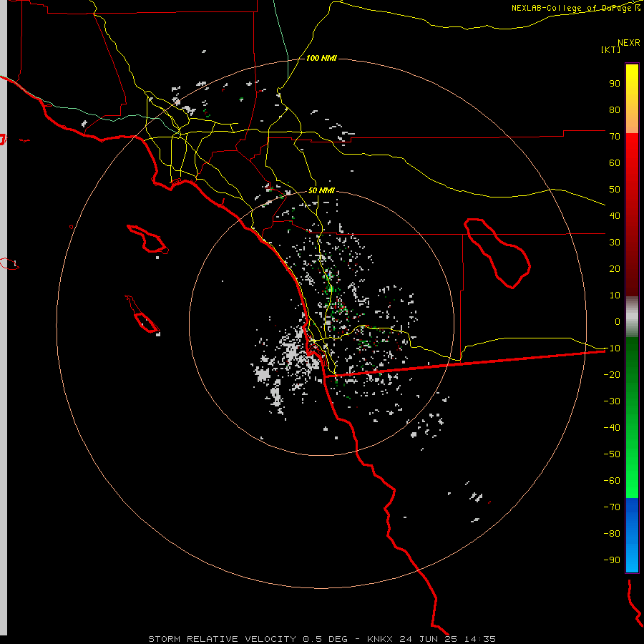Select the -30 value on velocity scale
The image size is (644, 644).
(612, 401)
